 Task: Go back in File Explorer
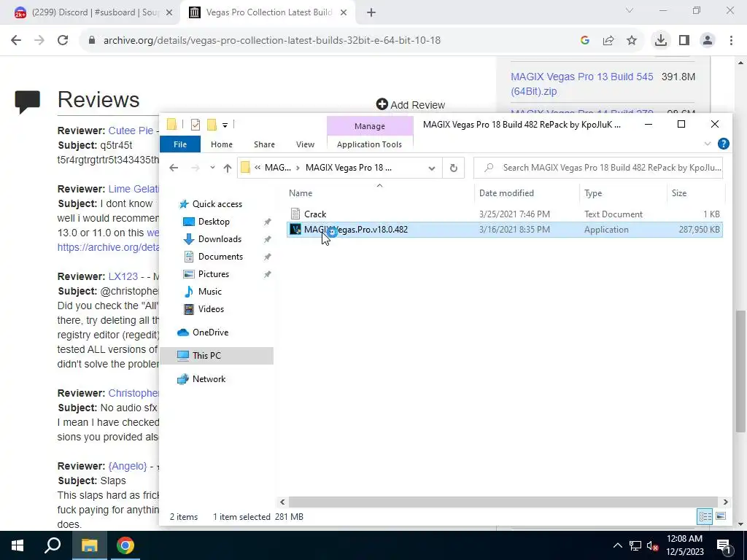point(174,168)
